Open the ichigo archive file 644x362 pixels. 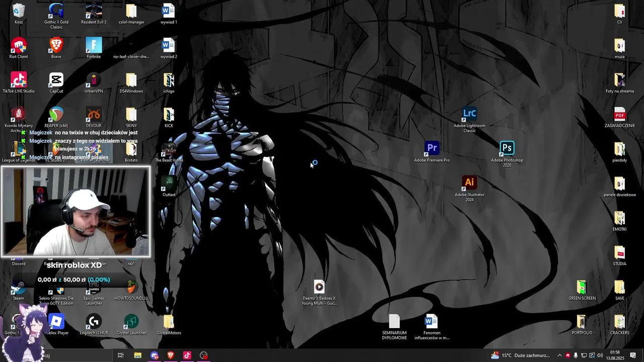[169, 83]
